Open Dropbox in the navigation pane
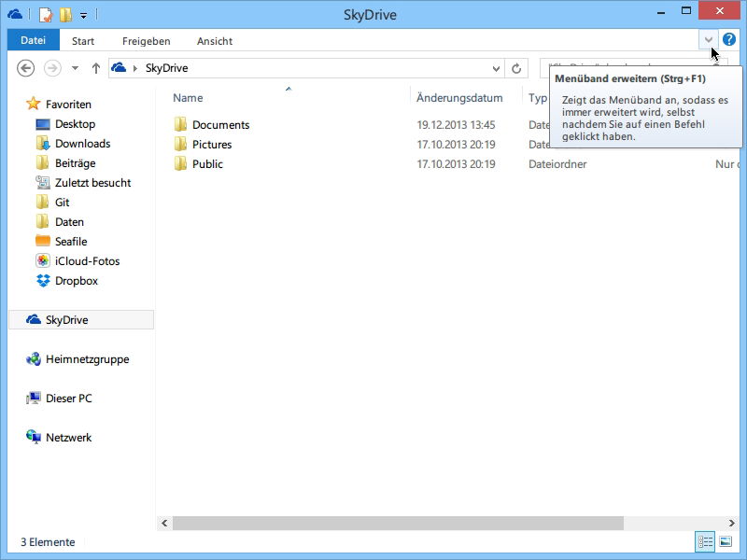The image size is (747, 560). pos(77,281)
